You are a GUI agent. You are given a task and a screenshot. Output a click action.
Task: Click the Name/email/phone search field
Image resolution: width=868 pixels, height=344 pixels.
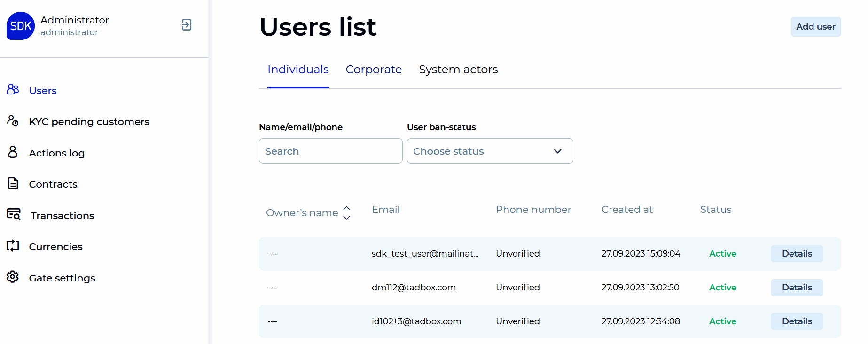point(330,151)
